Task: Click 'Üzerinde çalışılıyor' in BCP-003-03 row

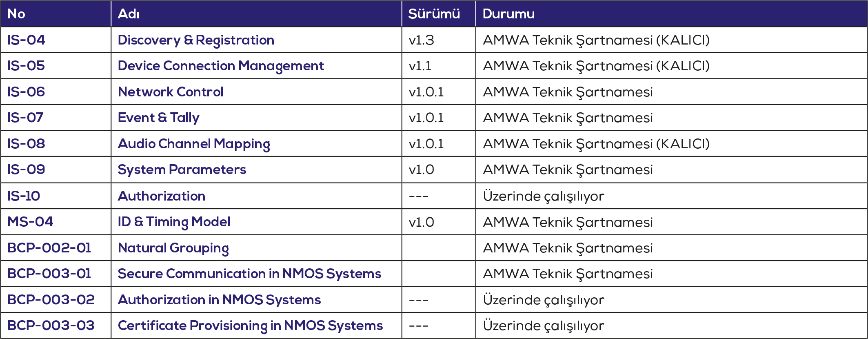Action: [x=543, y=326]
